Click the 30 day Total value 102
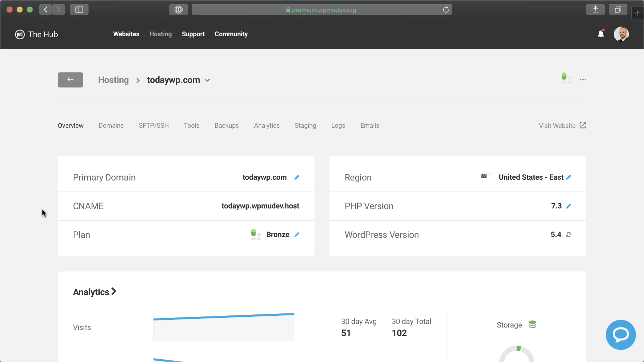 [399, 333]
